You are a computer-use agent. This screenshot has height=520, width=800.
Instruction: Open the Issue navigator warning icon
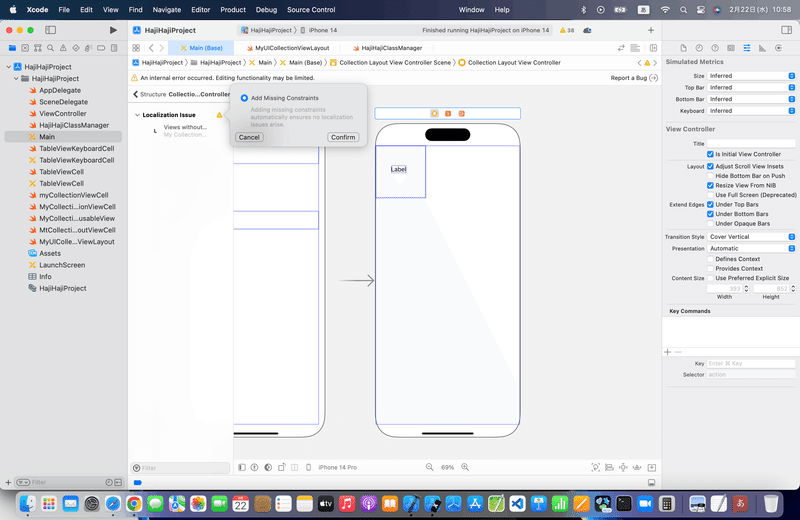point(63,48)
